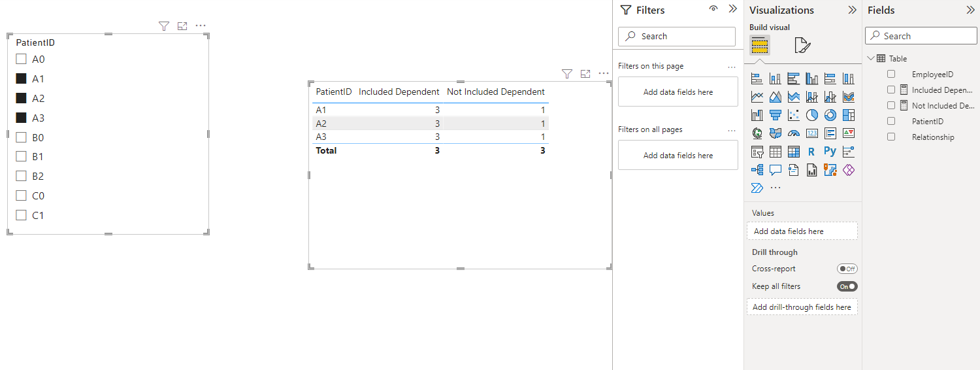Select the Card 123 visual
980x370 pixels.
tap(812, 133)
